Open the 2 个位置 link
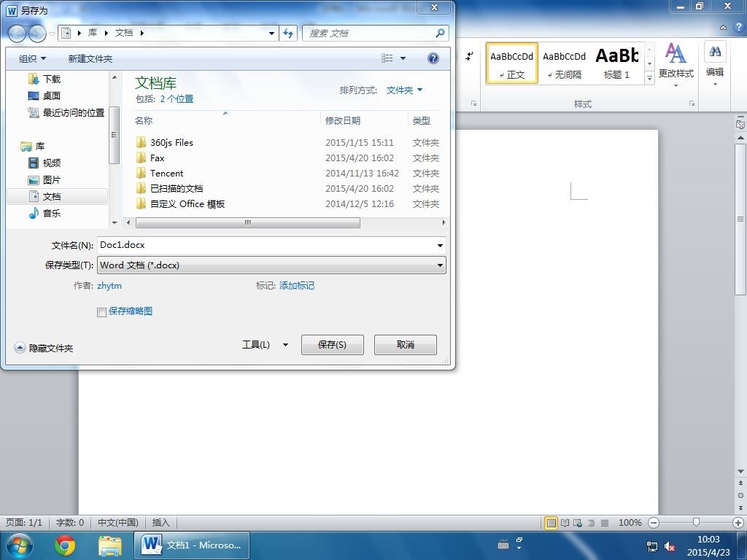 click(x=177, y=99)
